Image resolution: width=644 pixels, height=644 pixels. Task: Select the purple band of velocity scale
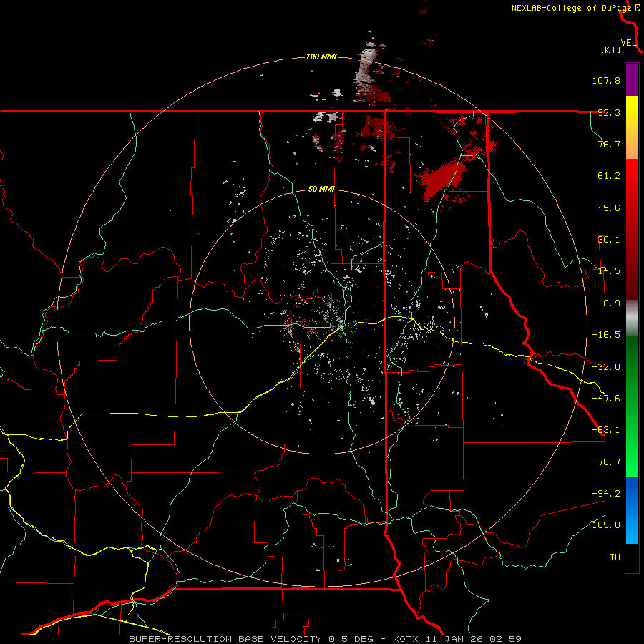tap(632, 79)
